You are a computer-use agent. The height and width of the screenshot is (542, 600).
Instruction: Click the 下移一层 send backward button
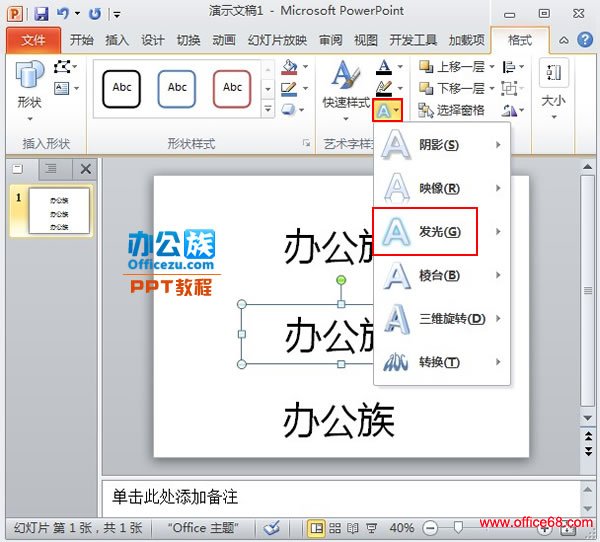pyautogui.click(x=452, y=88)
